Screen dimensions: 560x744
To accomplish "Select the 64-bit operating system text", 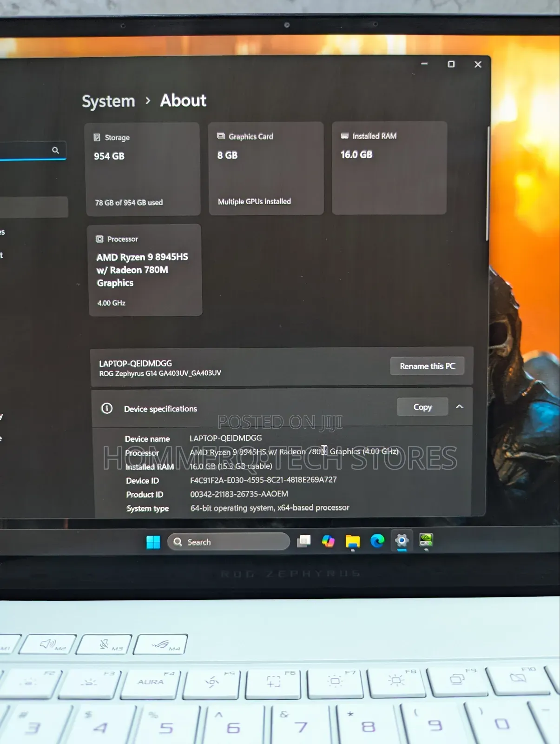I will click(270, 508).
